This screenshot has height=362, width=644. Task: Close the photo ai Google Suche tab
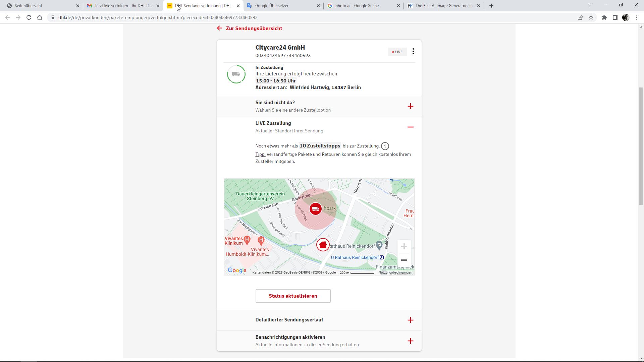[398, 6]
